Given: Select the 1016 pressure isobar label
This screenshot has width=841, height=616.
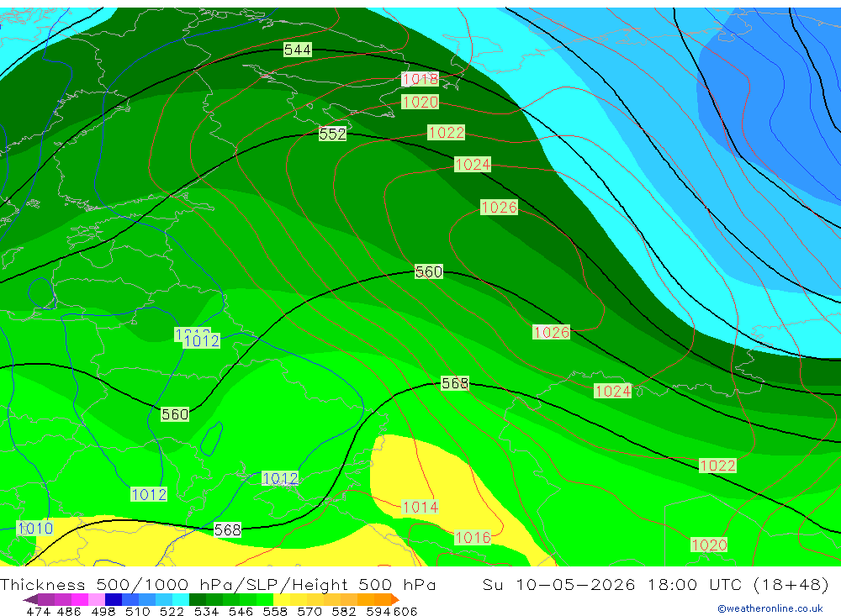Looking at the screenshot, I should coord(473,537).
